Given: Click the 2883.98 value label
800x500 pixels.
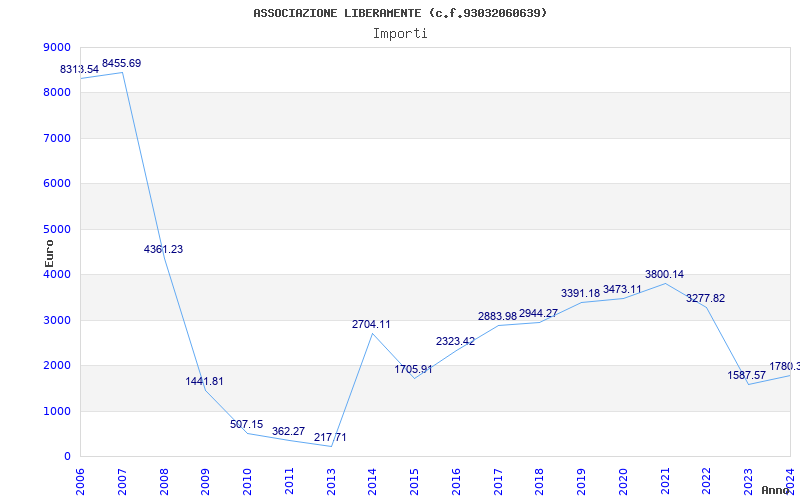Looking at the screenshot, I should point(497,316).
